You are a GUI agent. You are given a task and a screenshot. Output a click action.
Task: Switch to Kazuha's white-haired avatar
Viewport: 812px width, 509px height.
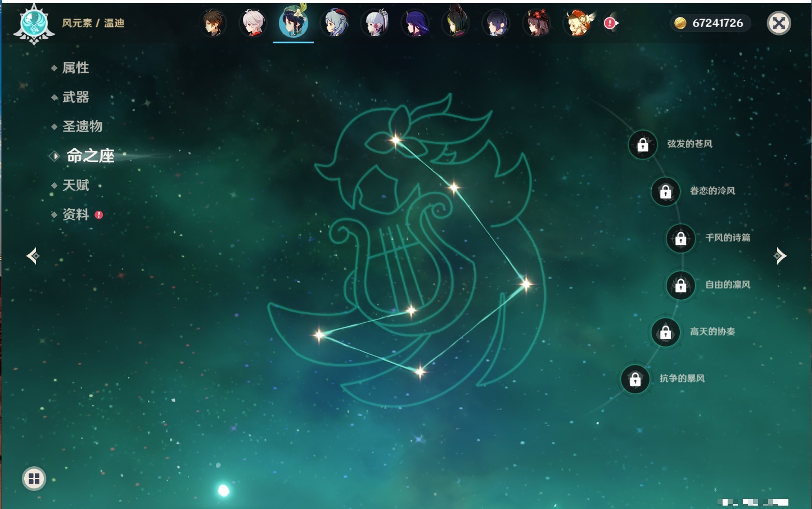point(253,23)
